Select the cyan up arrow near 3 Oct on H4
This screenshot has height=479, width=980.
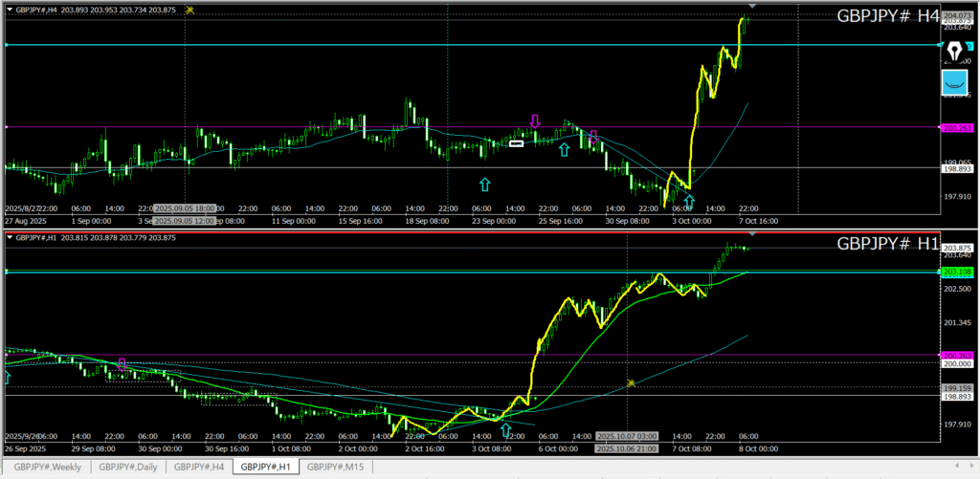pos(689,201)
